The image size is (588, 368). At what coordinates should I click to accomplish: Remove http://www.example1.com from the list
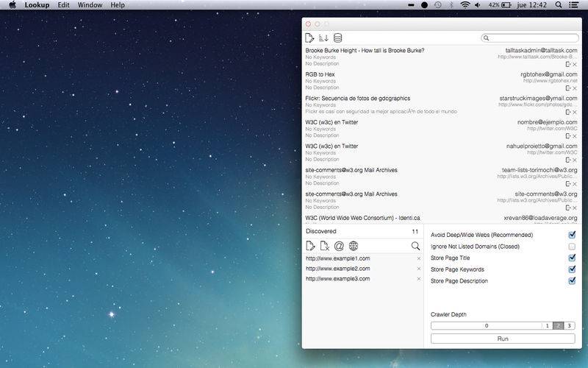tap(419, 259)
